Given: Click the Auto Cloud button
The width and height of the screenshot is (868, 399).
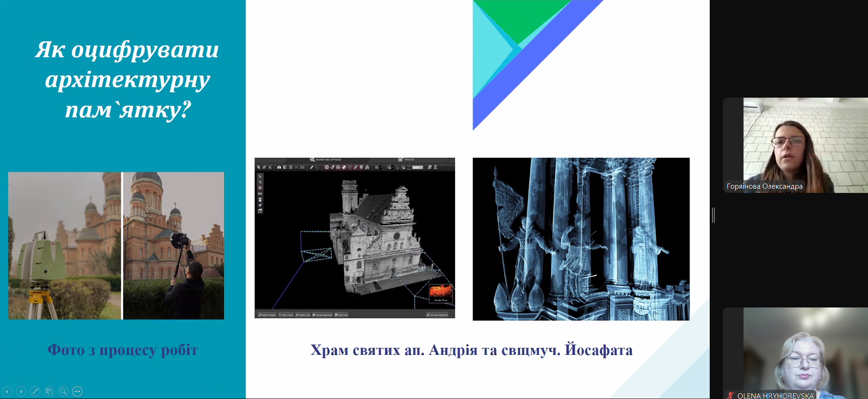Looking at the screenshot, I should [286, 315].
